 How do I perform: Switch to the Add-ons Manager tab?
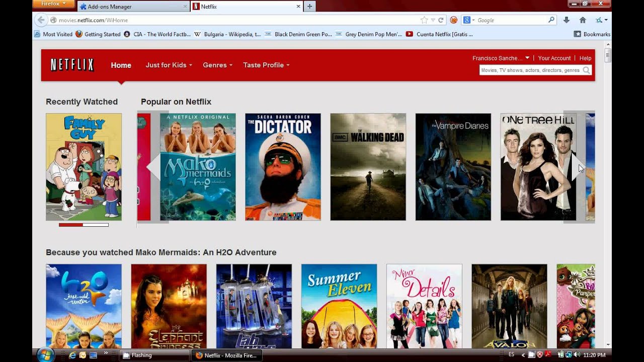pyautogui.click(x=133, y=7)
